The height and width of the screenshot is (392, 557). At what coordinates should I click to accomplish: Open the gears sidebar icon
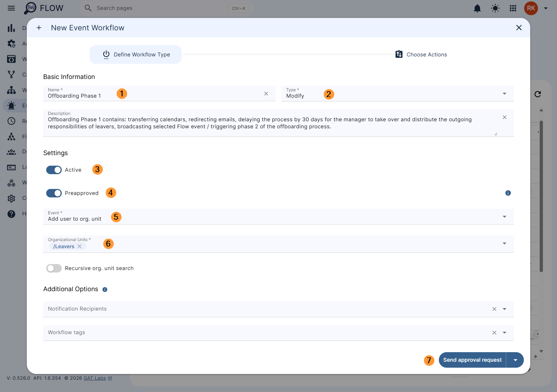click(11, 43)
